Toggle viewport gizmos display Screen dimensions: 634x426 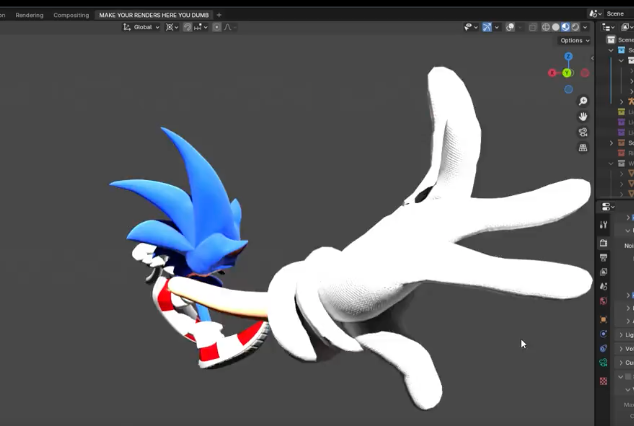pos(487,27)
